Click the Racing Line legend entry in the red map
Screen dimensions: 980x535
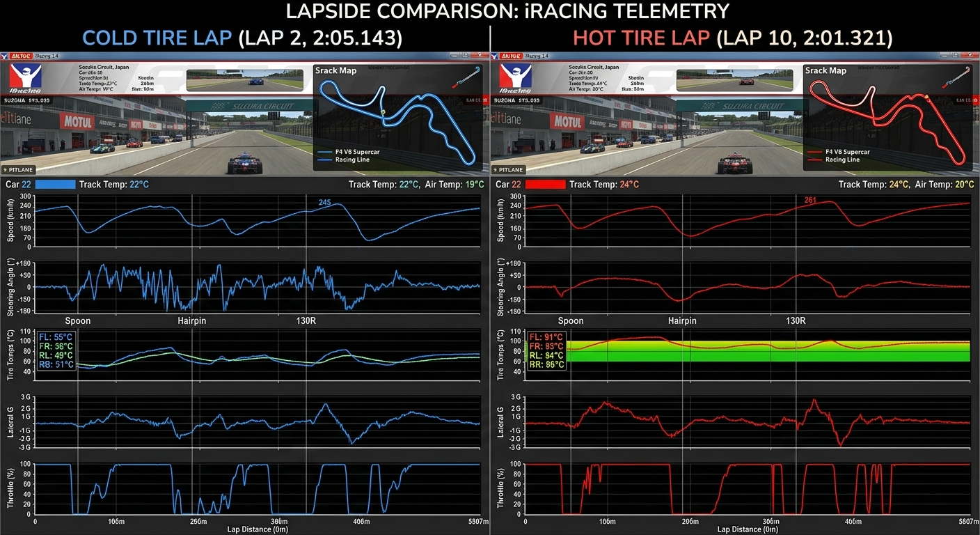coord(835,160)
